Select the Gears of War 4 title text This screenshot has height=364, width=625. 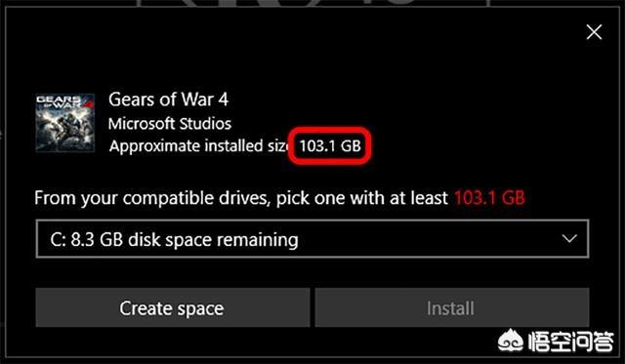(168, 100)
